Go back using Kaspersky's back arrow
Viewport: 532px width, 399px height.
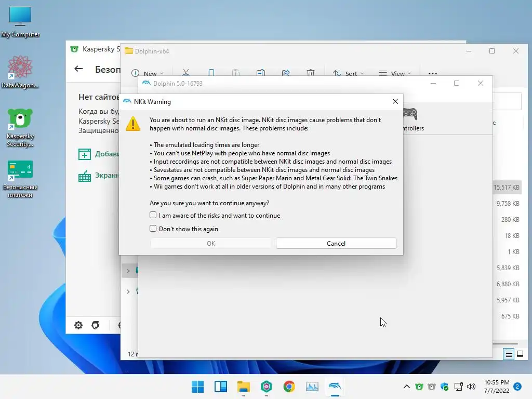(x=78, y=69)
